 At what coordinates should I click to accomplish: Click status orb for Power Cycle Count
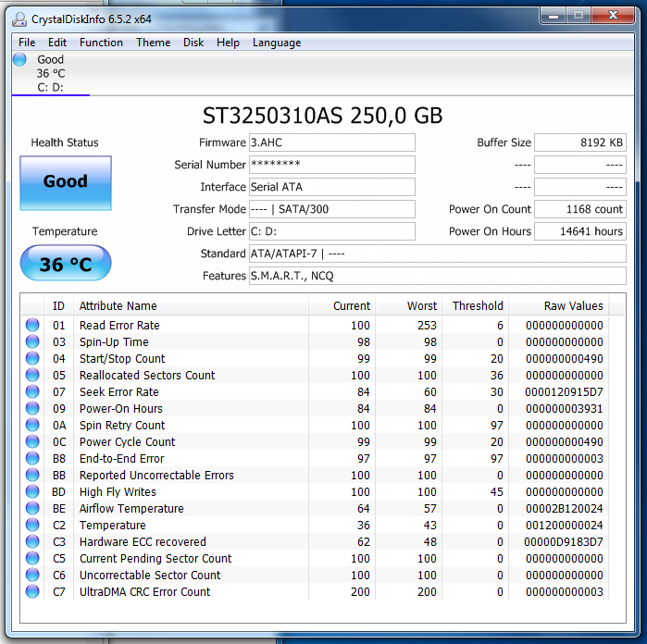point(32,441)
